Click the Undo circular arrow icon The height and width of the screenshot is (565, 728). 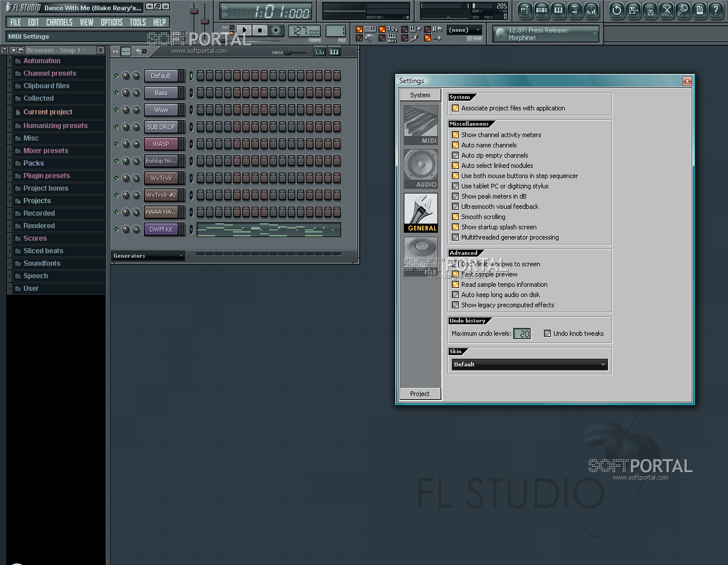click(617, 10)
